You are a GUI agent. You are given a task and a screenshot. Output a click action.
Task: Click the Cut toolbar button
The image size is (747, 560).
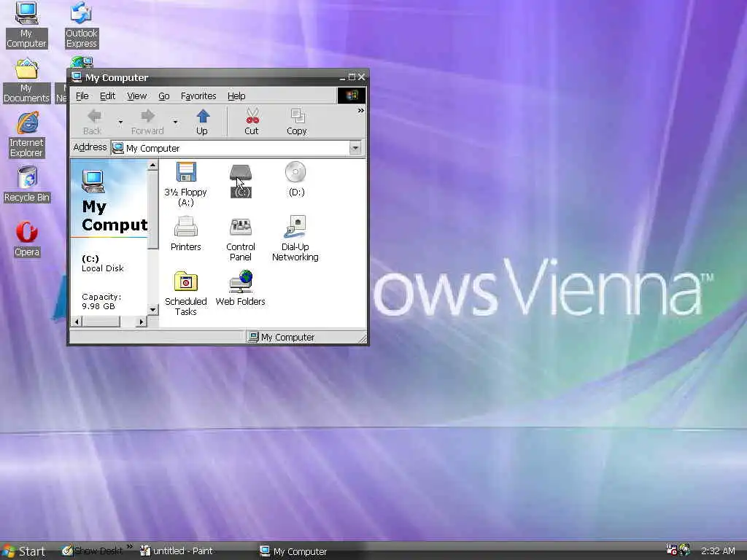[252, 122]
